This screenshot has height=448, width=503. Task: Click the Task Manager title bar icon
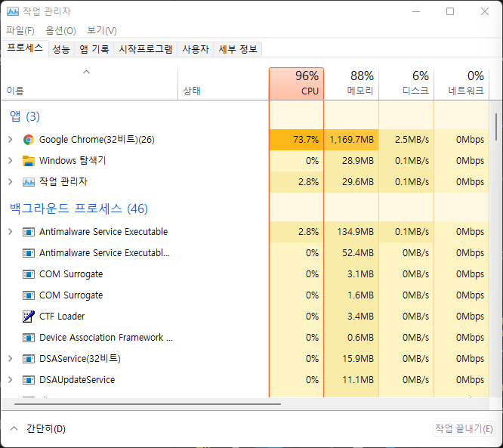coord(13,11)
